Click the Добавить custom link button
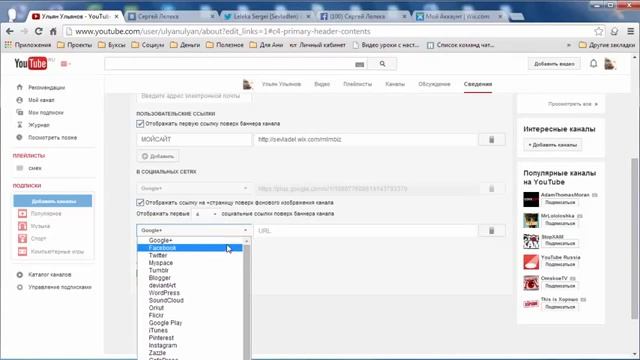This screenshot has height=360, width=640. point(158,156)
